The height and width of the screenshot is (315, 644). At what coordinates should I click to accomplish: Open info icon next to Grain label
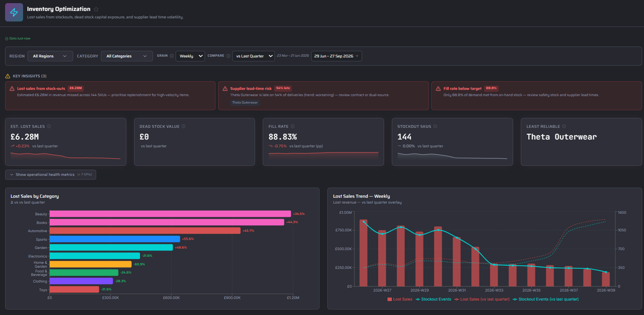(x=172, y=56)
